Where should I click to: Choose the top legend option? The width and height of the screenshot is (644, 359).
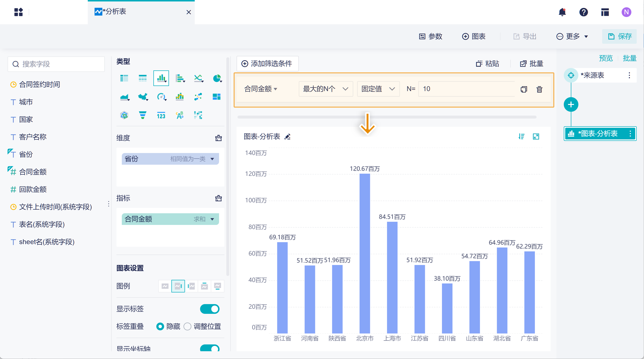pos(204,286)
